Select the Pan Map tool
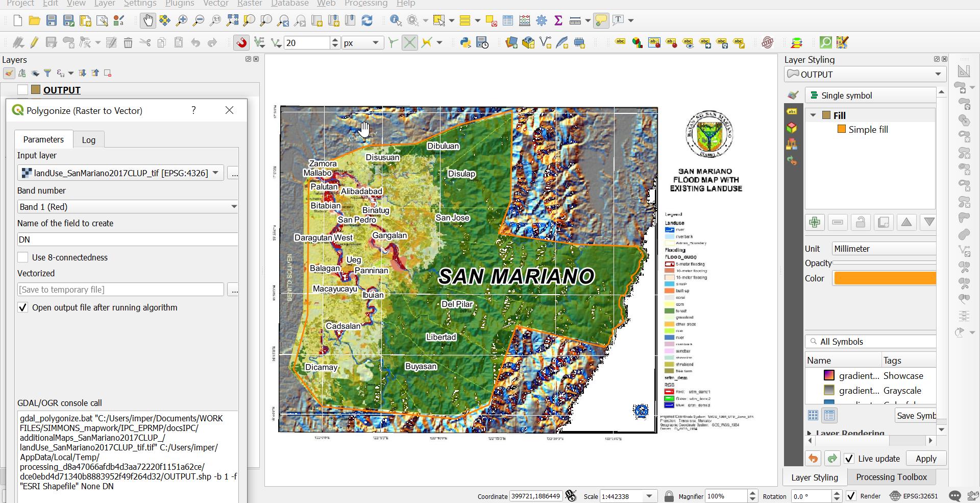Screen dimensions: 980x503 coord(148,21)
